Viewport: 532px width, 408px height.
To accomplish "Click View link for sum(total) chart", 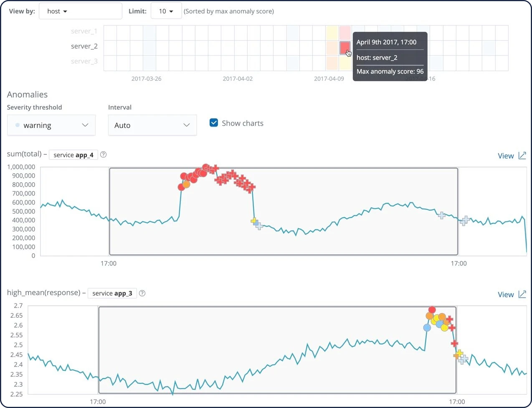I will (506, 156).
